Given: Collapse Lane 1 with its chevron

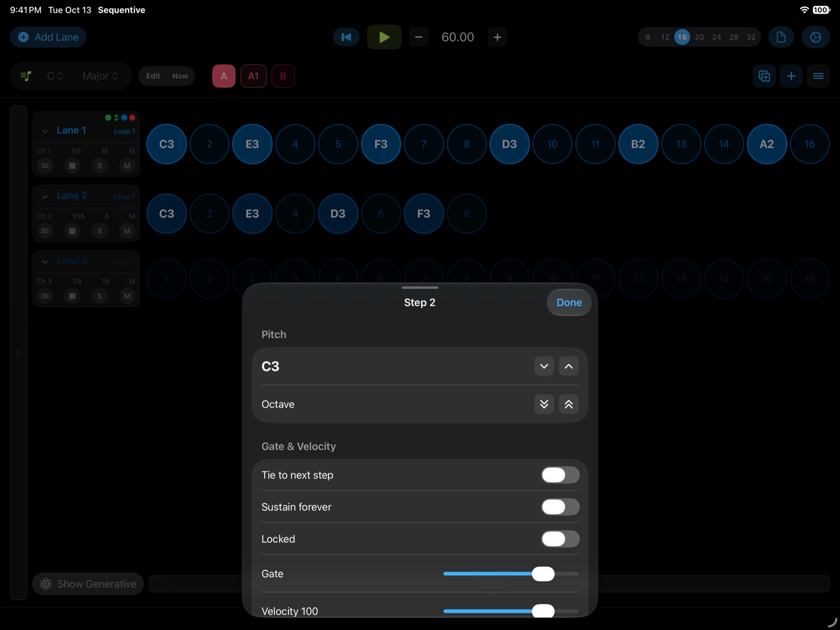Looking at the screenshot, I should [45, 131].
